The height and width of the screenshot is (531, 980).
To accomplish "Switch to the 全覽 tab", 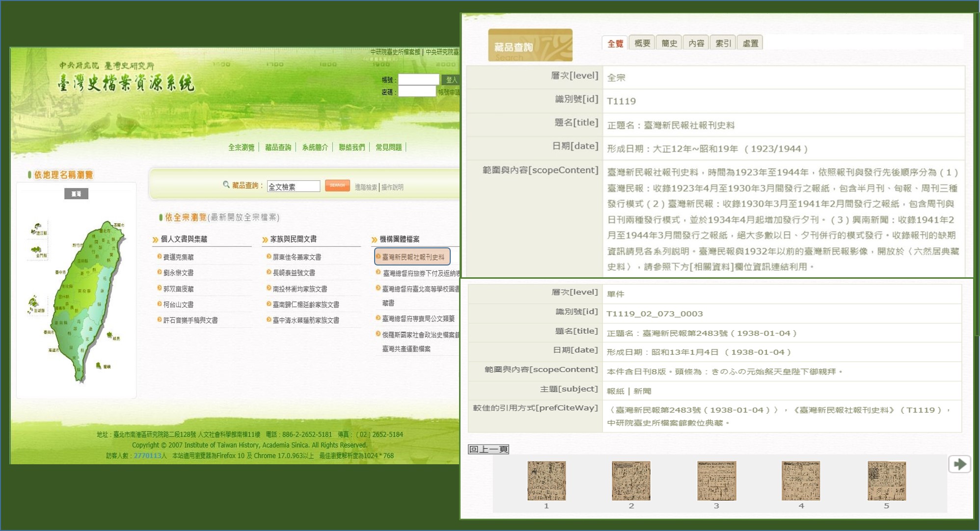I will (x=615, y=43).
